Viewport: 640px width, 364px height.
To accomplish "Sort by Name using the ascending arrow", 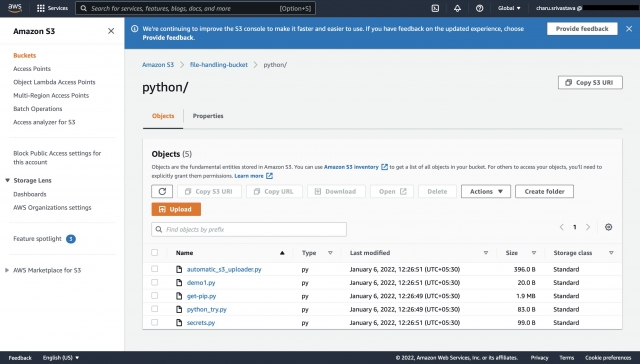I will [x=282, y=253].
